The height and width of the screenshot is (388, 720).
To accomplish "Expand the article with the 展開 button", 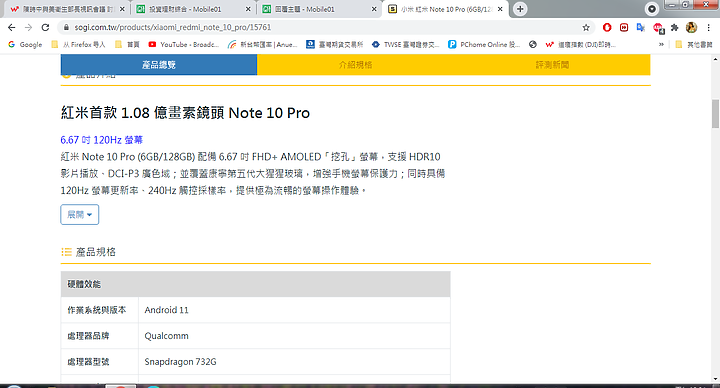I will point(79,214).
